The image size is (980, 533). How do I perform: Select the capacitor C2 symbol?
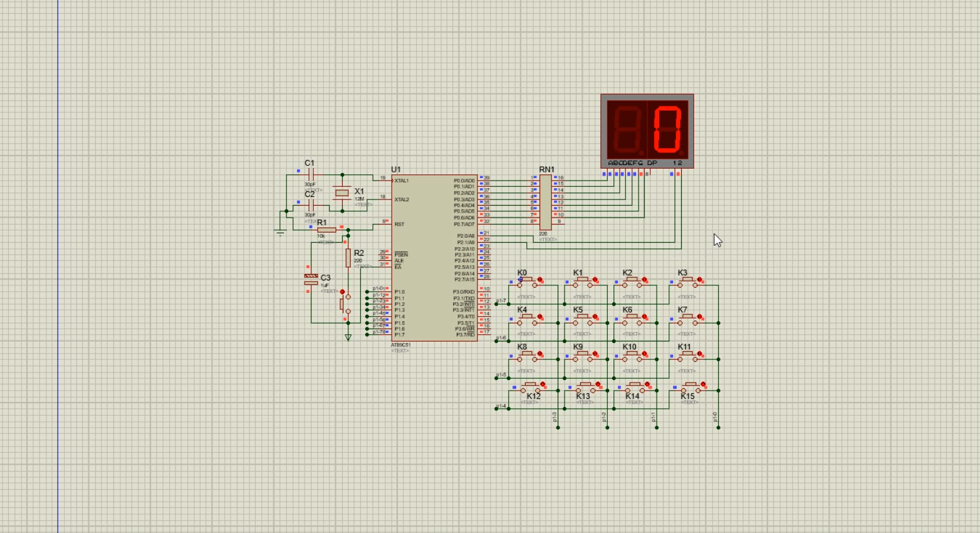(311, 205)
